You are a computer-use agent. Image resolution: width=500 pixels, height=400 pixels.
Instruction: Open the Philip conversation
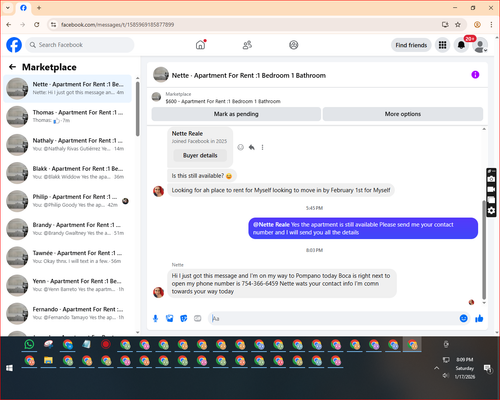click(x=68, y=201)
